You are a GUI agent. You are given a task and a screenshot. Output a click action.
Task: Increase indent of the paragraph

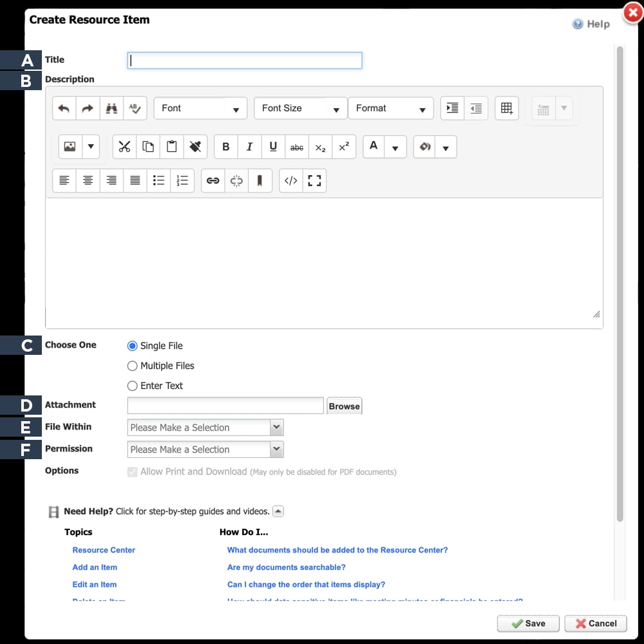[x=452, y=108]
